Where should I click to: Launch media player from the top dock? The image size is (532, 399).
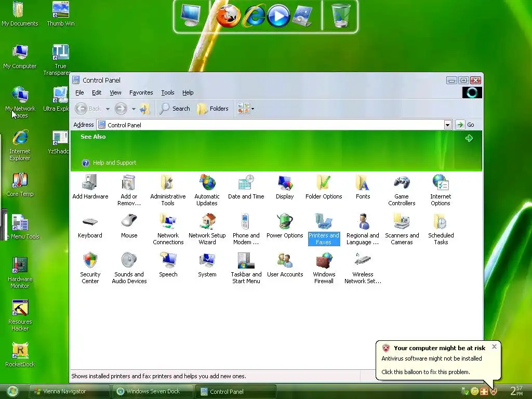[x=278, y=16]
